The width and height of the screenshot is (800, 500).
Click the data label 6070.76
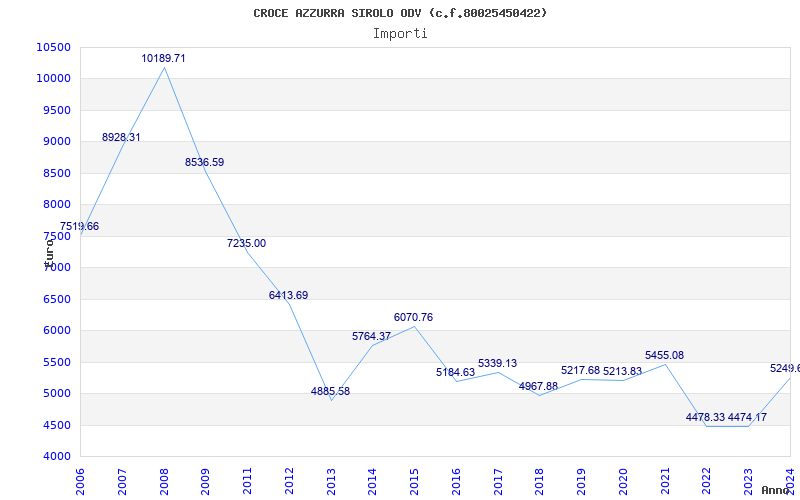click(x=413, y=317)
